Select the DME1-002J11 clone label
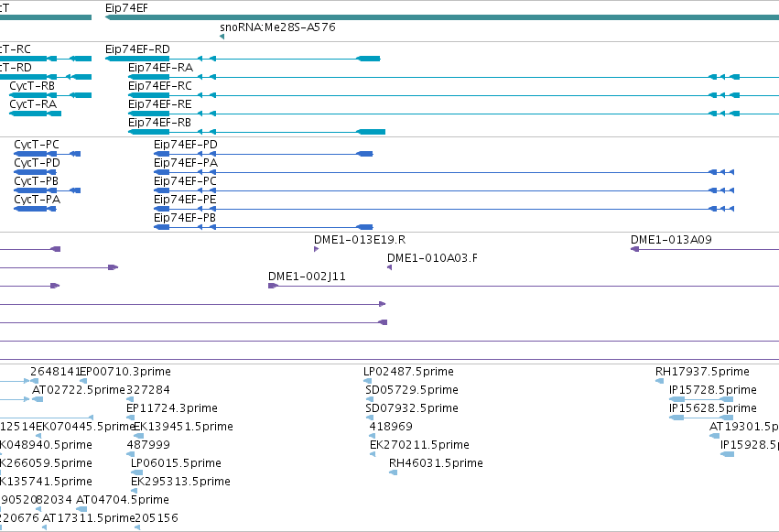The width and height of the screenshot is (779, 532). click(307, 277)
